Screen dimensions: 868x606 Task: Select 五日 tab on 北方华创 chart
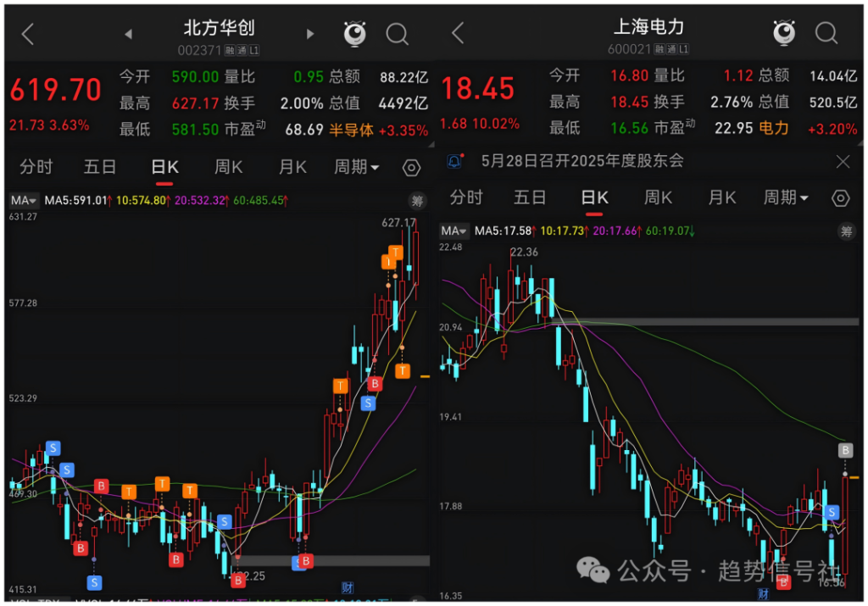click(100, 167)
